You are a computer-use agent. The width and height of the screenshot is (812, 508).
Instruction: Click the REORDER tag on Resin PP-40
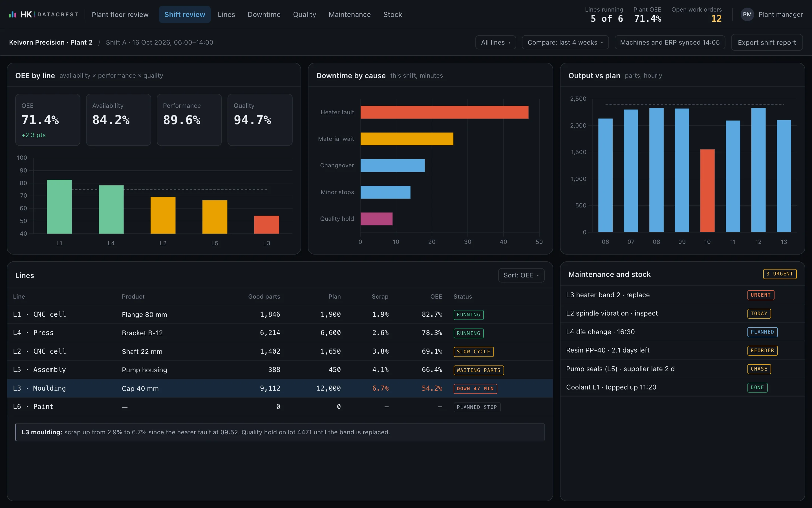pyautogui.click(x=762, y=351)
